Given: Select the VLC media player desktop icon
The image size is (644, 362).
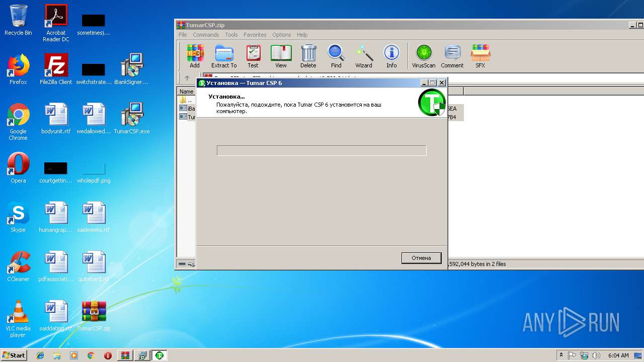Looking at the screenshot, I should pos(18,319).
